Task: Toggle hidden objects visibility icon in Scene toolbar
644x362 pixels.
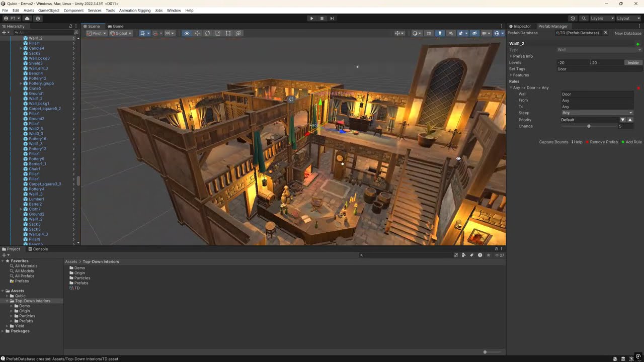Action: pyautogui.click(x=474, y=33)
